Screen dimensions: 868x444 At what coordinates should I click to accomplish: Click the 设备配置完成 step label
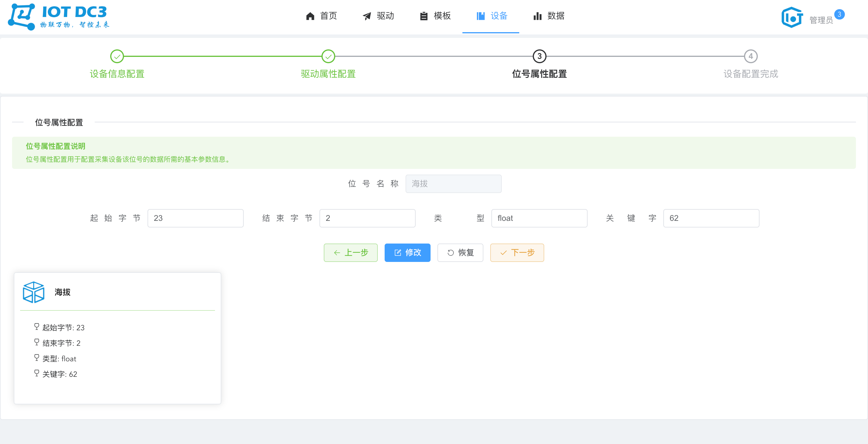750,74
